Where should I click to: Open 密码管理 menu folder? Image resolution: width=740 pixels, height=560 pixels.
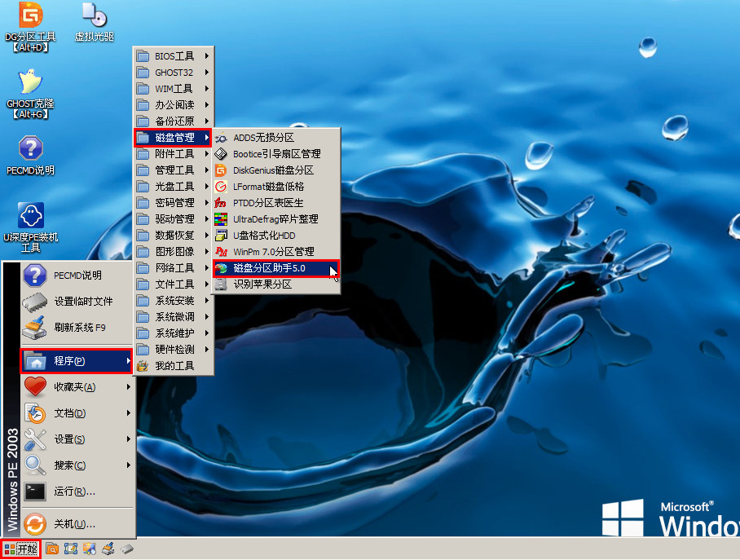(173, 203)
